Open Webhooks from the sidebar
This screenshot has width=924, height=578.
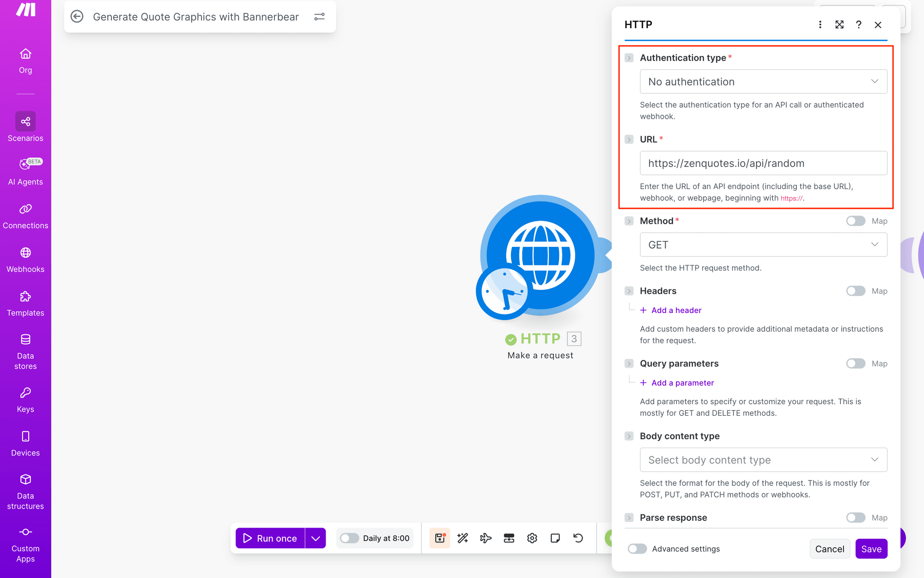tap(25, 260)
